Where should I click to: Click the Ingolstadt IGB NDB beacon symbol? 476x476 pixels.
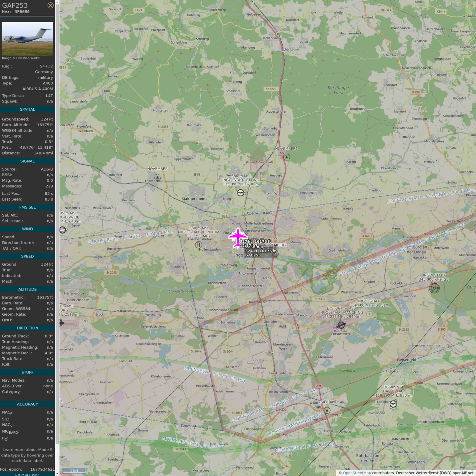point(434,288)
